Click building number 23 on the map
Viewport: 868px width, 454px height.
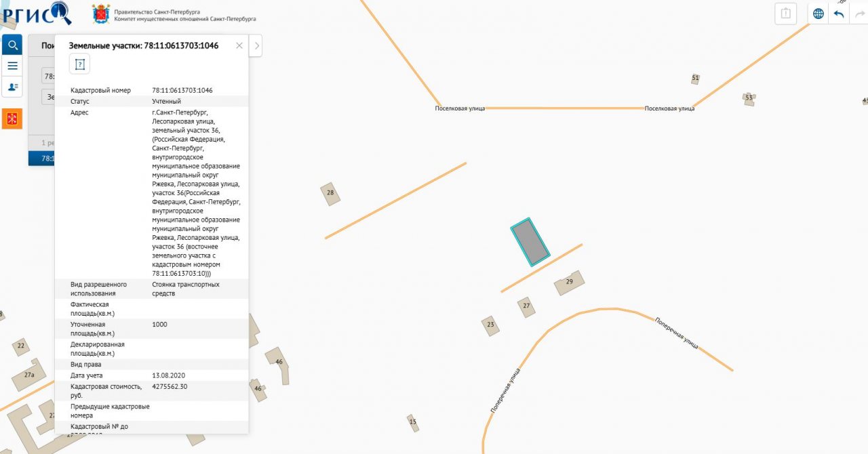pos(490,325)
